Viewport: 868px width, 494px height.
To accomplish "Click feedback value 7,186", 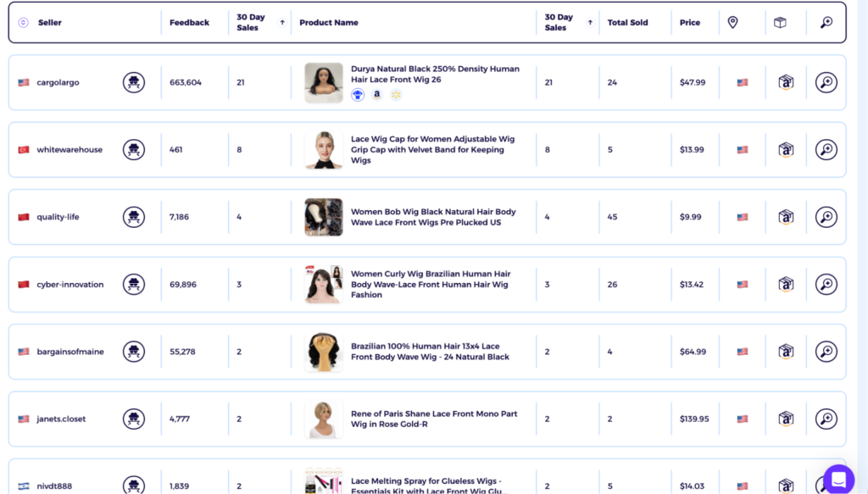I will click(179, 217).
